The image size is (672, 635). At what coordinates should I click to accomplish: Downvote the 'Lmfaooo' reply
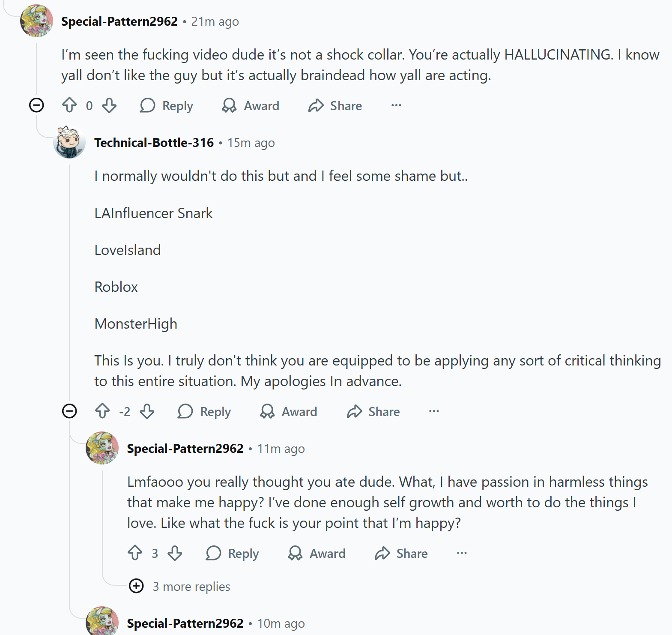tap(175, 553)
